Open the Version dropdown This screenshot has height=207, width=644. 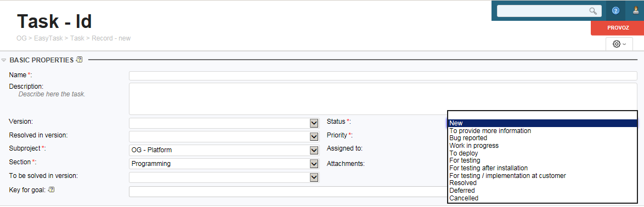coord(224,123)
